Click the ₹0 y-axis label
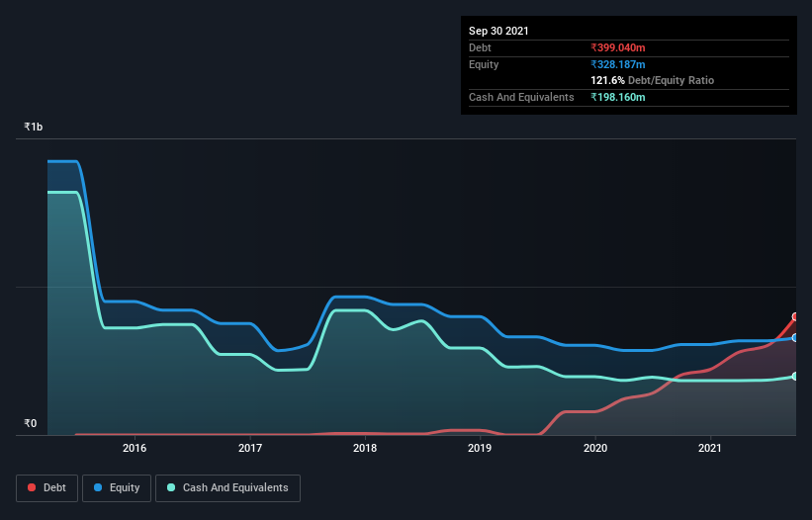The width and height of the screenshot is (812, 520). click(31, 423)
